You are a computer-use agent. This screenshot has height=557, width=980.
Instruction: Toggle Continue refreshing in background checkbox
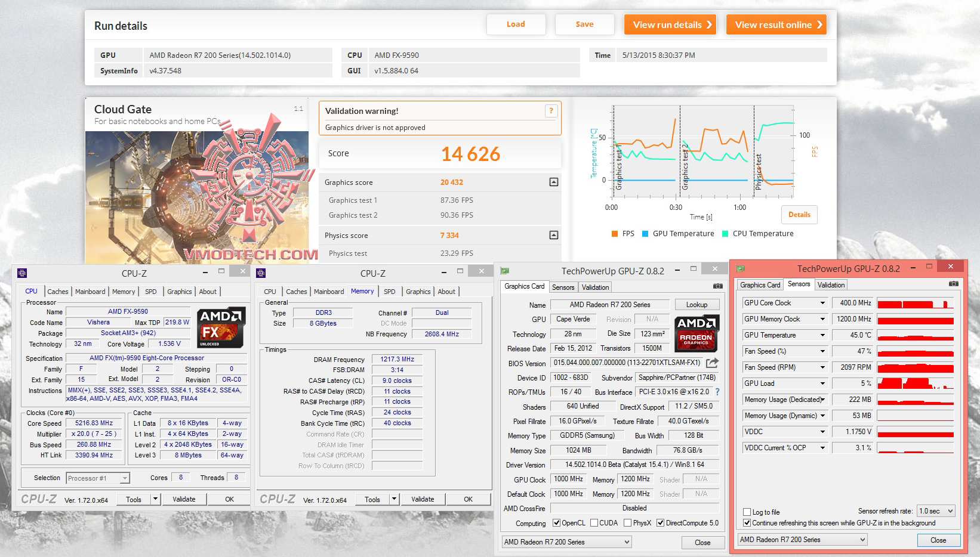747,523
